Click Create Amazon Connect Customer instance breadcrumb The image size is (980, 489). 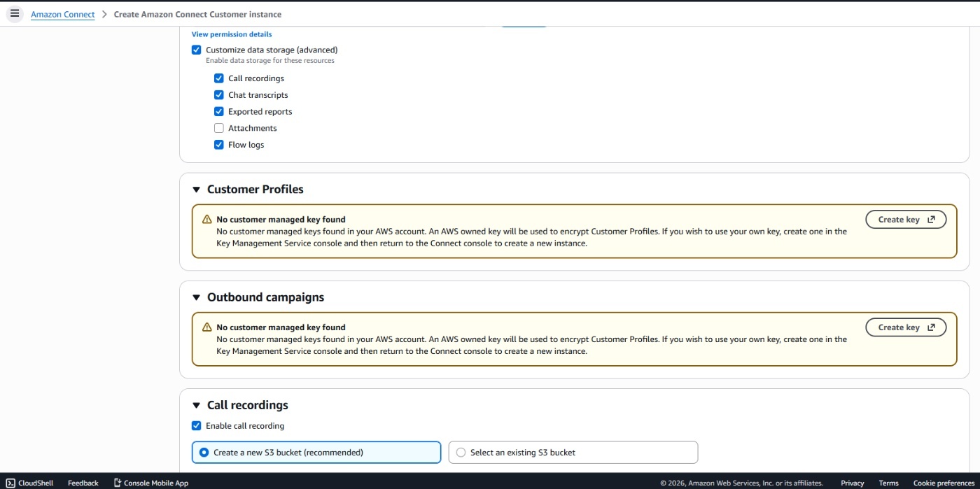point(197,14)
